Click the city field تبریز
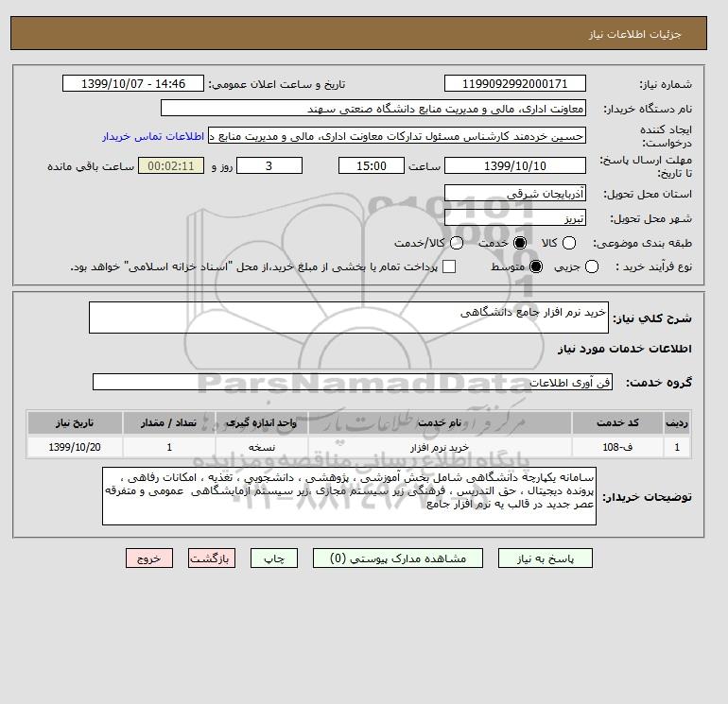This screenshot has height=704, width=728. coord(515,217)
